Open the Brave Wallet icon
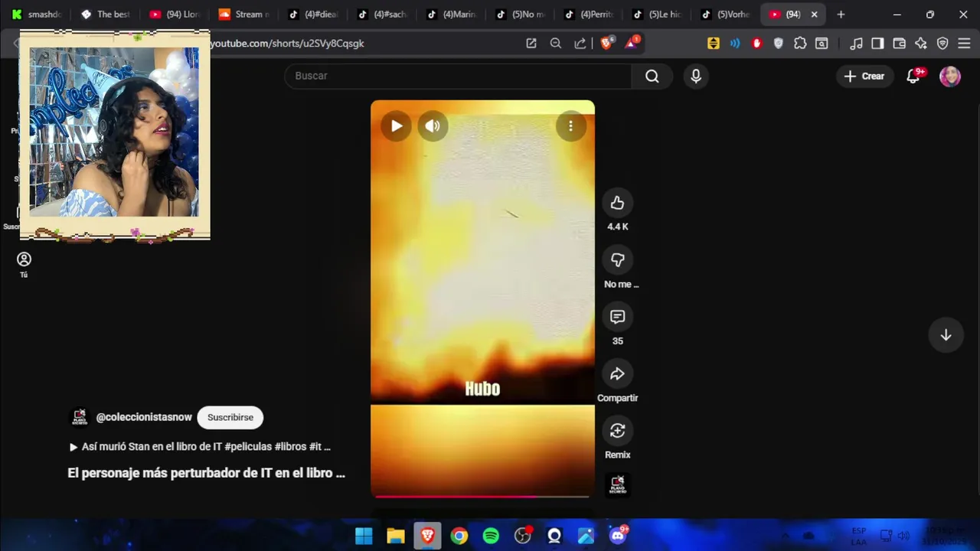The image size is (980, 551). tap(899, 44)
